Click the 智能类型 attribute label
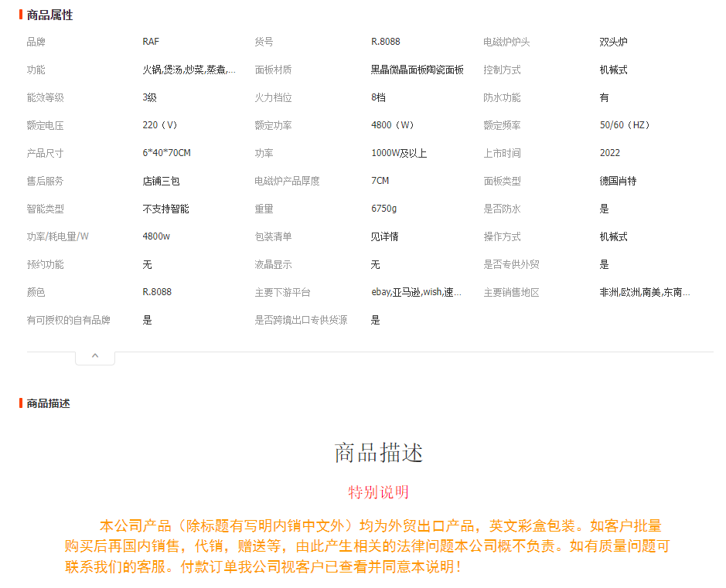The width and height of the screenshot is (726, 588). (46, 209)
